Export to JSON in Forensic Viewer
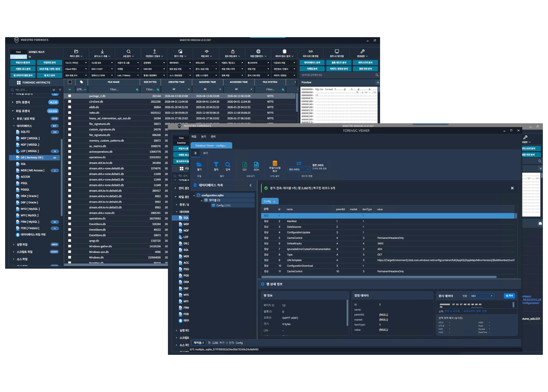 (x=256, y=165)
